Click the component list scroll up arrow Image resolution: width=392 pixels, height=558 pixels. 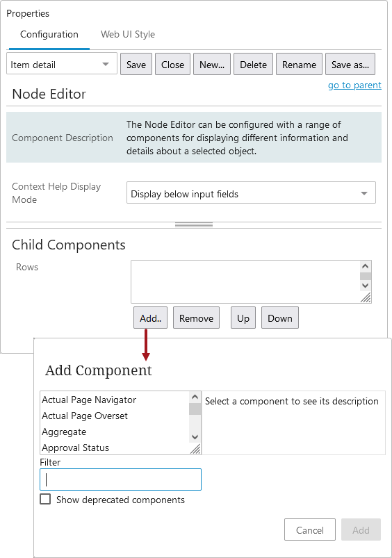coord(195,397)
